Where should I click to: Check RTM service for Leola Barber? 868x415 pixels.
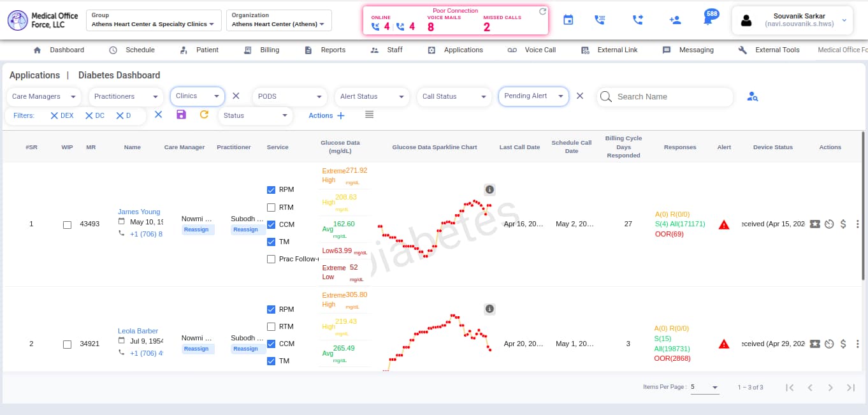pyautogui.click(x=271, y=326)
